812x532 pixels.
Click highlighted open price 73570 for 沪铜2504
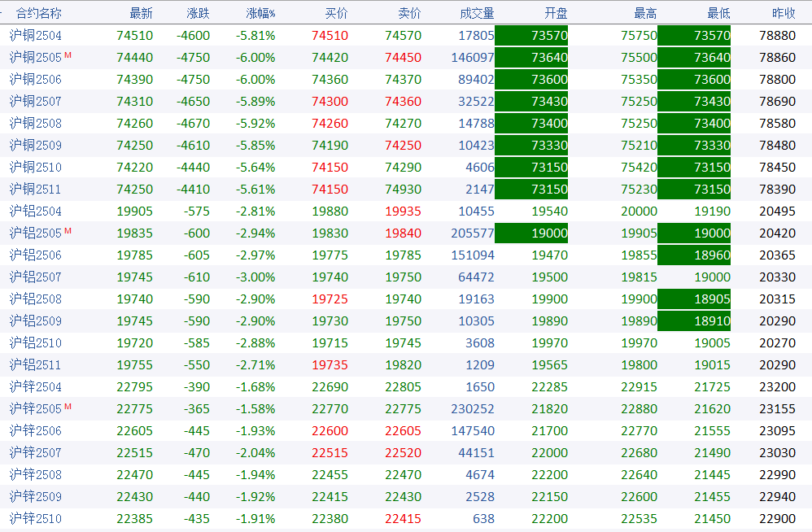click(x=531, y=35)
